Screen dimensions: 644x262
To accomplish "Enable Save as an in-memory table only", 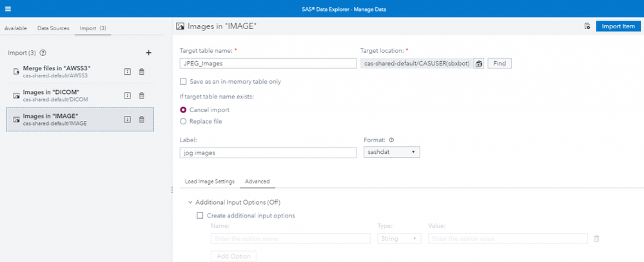I will [x=184, y=82].
